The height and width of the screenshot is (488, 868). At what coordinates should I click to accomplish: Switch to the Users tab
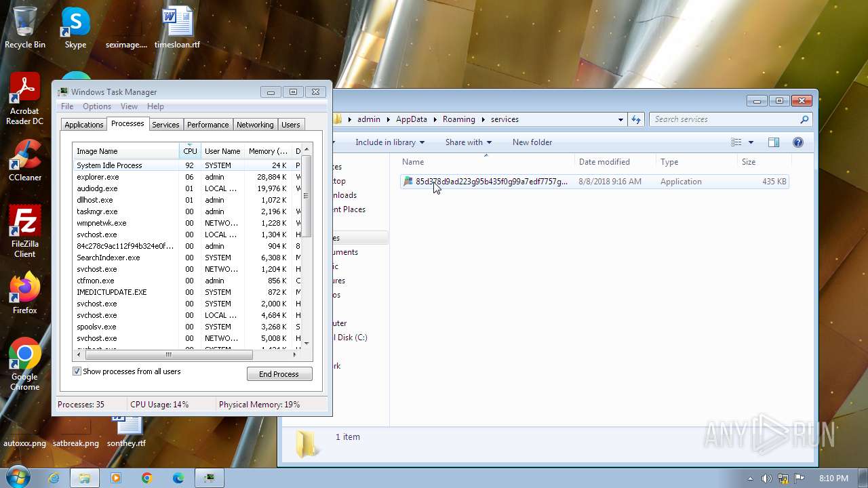point(291,125)
